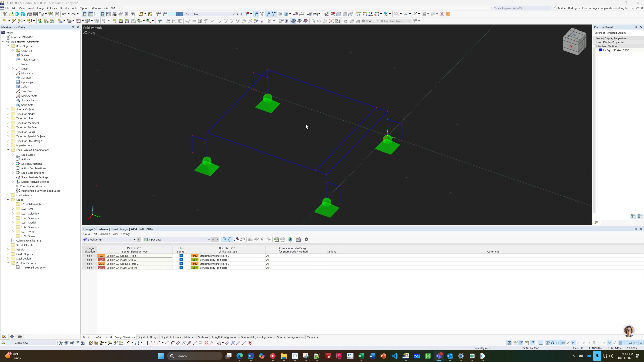Viewport: 644px width, 362px height.
Task: Uncheck To Design checkbox for DS1
Action: tap(181, 256)
